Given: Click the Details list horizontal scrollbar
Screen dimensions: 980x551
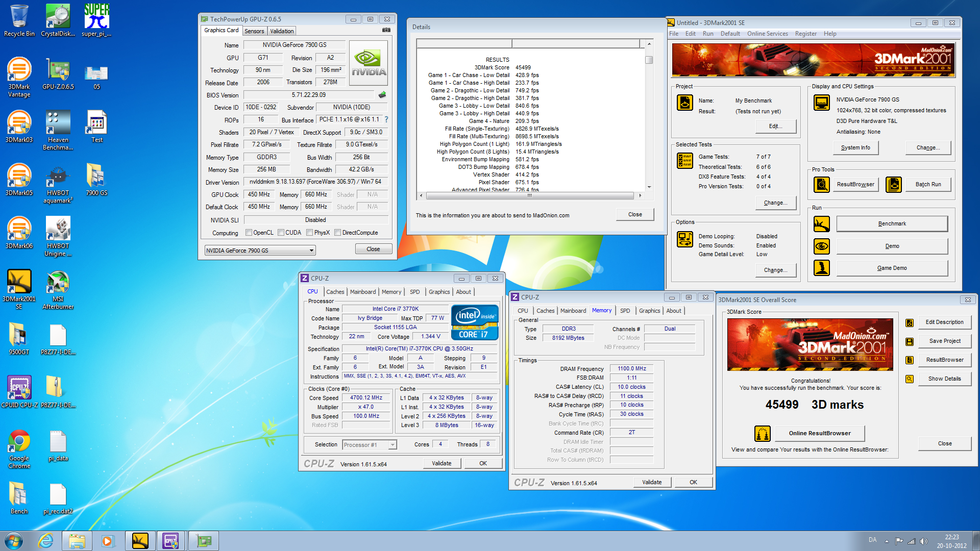Looking at the screenshot, I should [530, 195].
